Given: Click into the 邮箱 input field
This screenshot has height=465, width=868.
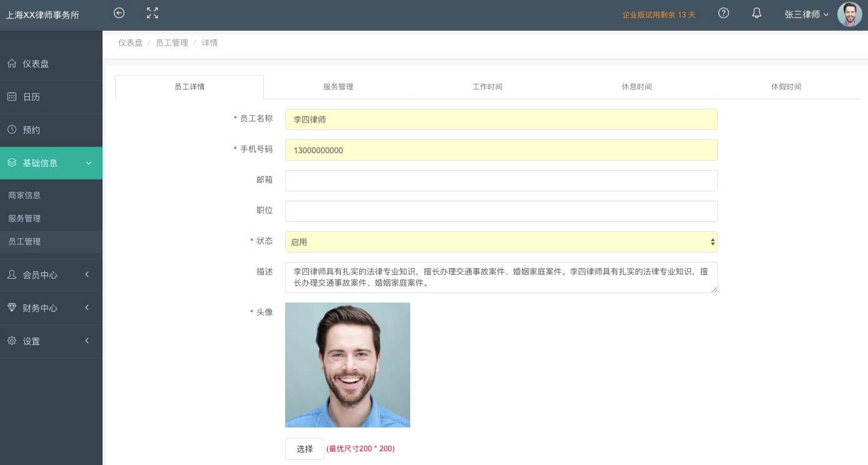Looking at the screenshot, I should [x=501, y=181].
